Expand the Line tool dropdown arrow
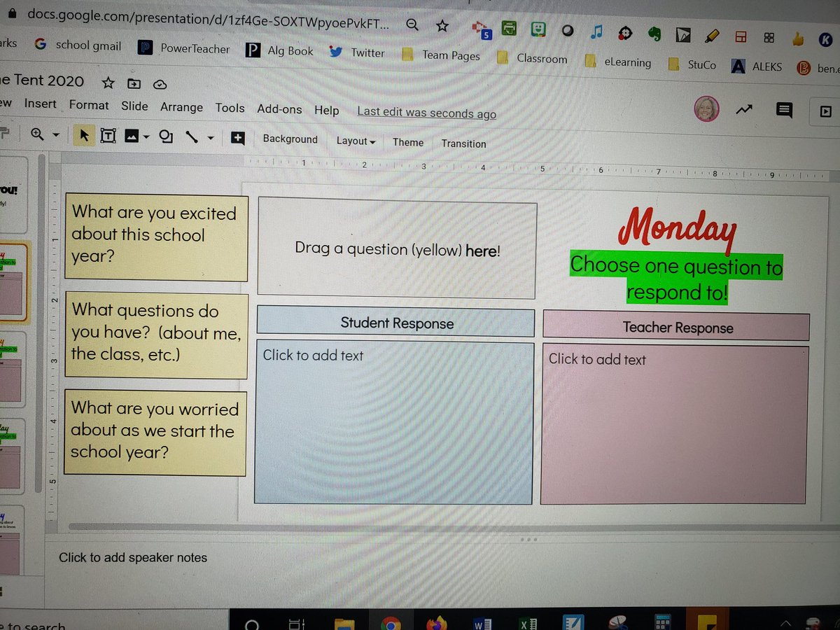 [x=209, y=138]
